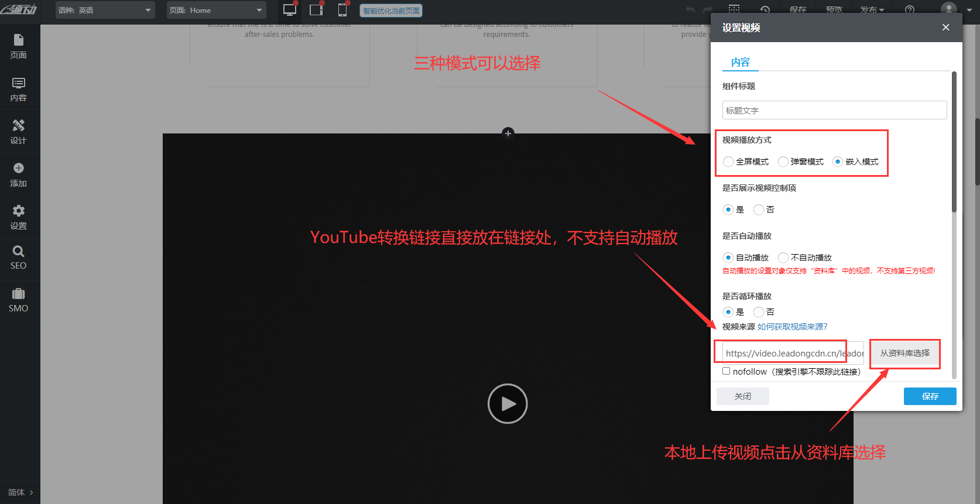Select 嵌入模式 playback mode
This screenshot has width=980, height=504.
point(838,162)
